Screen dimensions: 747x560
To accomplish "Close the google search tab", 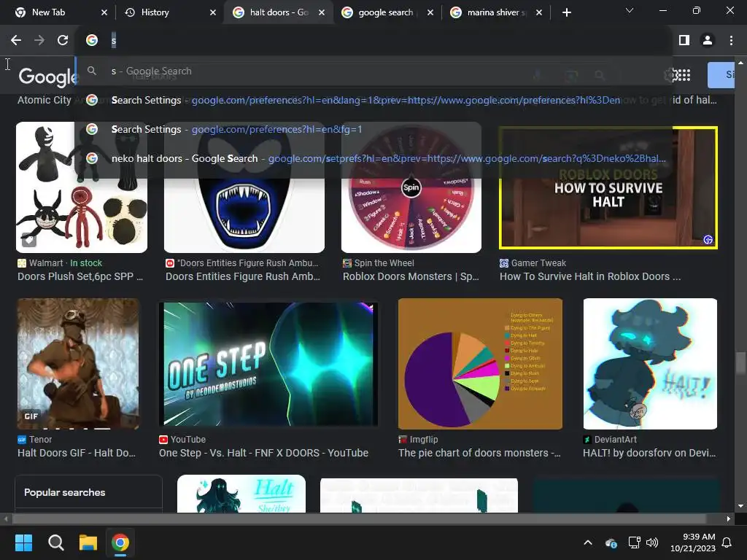I will click(x=430, y=12).
